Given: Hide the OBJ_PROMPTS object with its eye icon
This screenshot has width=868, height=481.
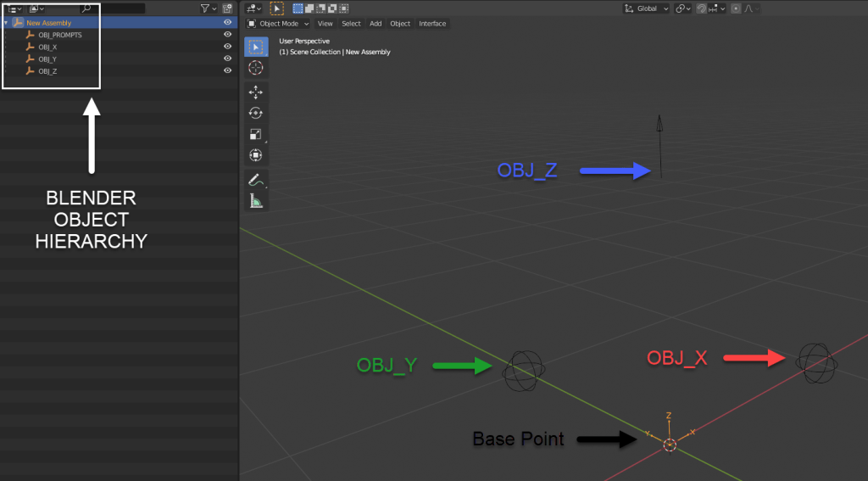Looking at the screenshot, I should point(227,35).
